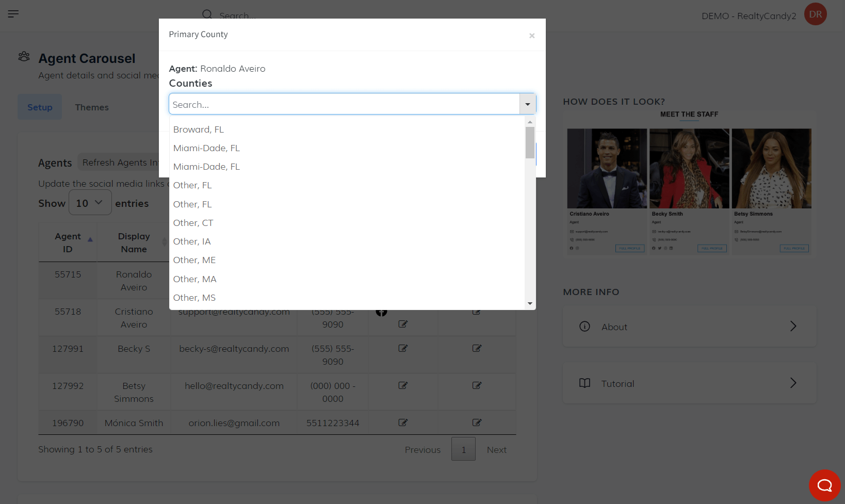
Task: Open the hamburger menu icon
Action: [x=13, y=14]
